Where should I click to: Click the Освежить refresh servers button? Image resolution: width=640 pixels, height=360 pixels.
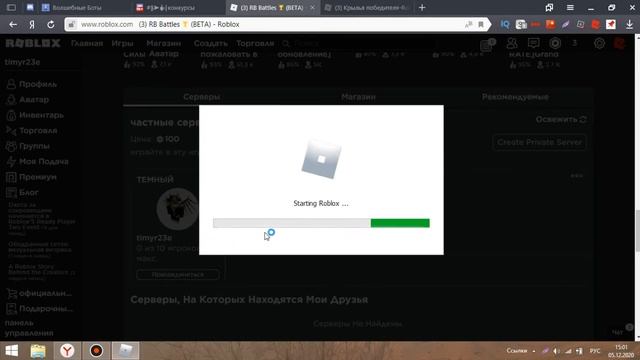coord(561,120)
